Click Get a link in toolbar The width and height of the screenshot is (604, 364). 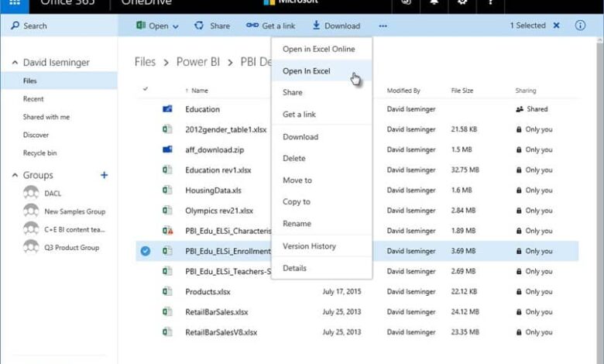click(271, 26)
